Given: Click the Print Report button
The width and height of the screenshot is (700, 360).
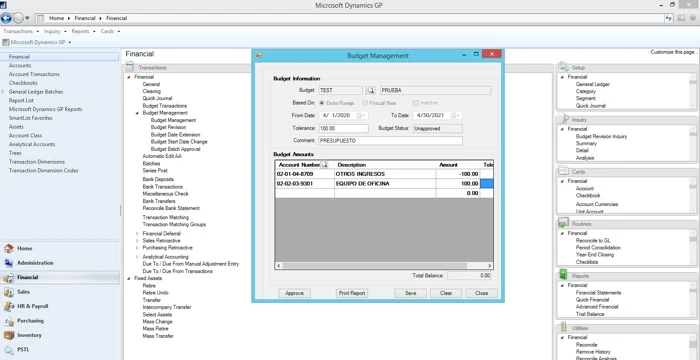Looking at the screenshot, I should point(352,293).
